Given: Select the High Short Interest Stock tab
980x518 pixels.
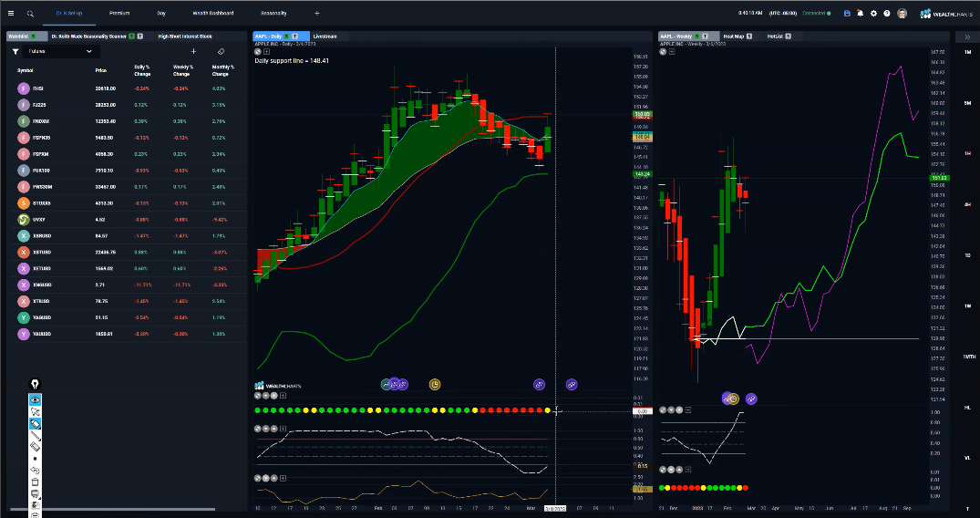Looking at the screenshot, I should coord(185,36).
